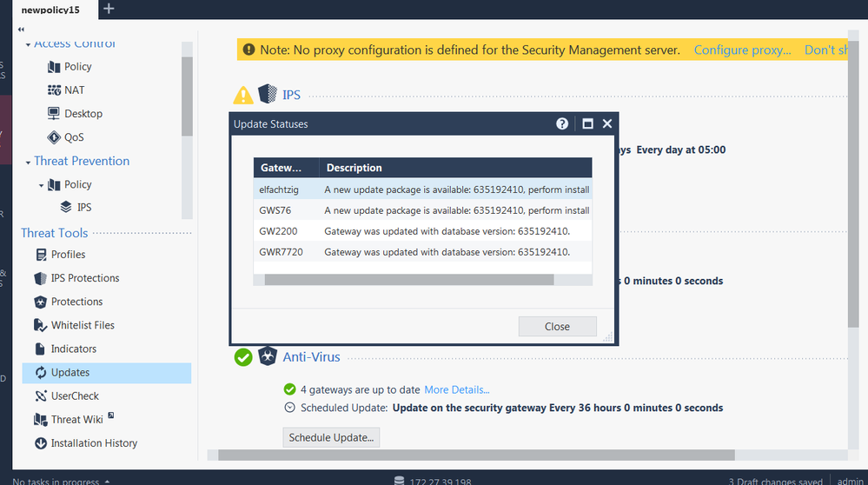Click the admin user label
868x485 pixels.
coord(850,482)
